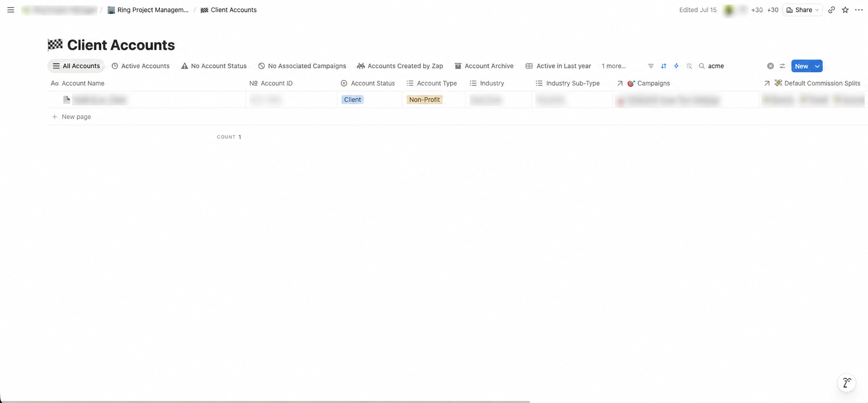Open the Share dropdown
Screen dimensions: 868x403
coord(802,10)
